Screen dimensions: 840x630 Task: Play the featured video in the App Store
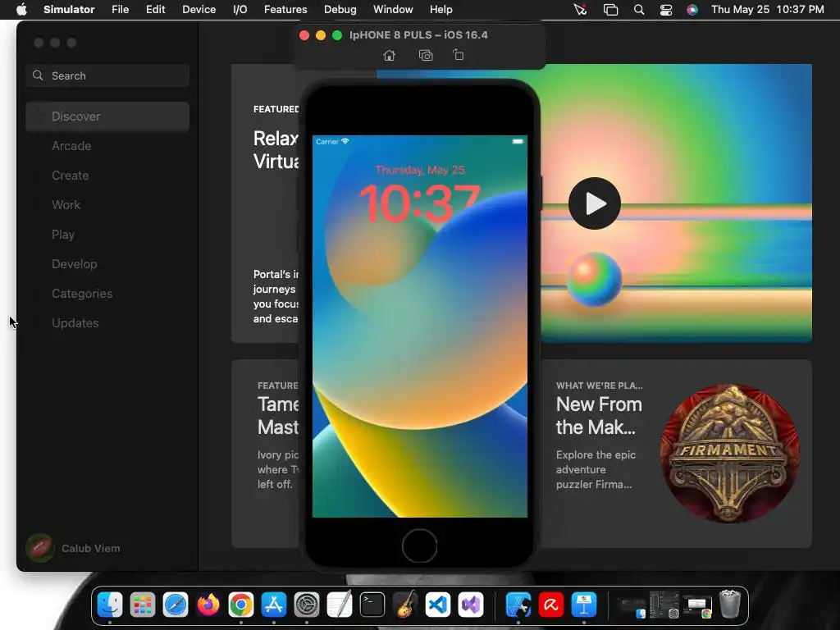coord(595,203)
